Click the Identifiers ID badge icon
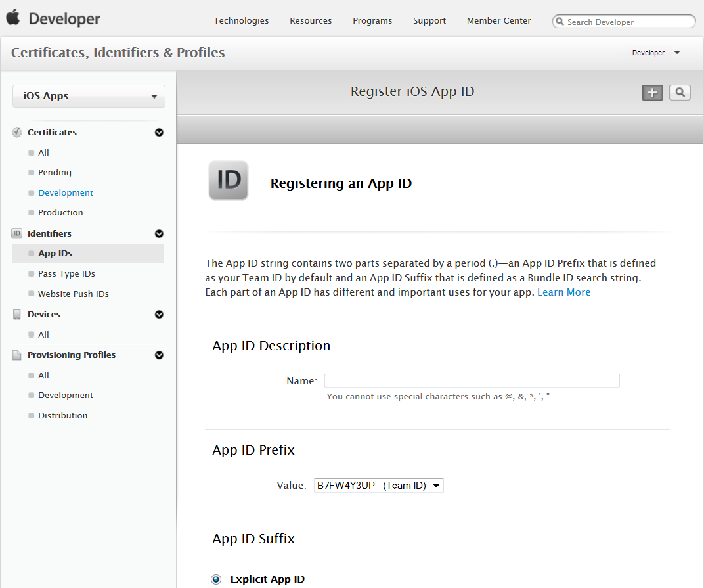The width and height of the screenshot is (704, 588). (x=16, y=233)
